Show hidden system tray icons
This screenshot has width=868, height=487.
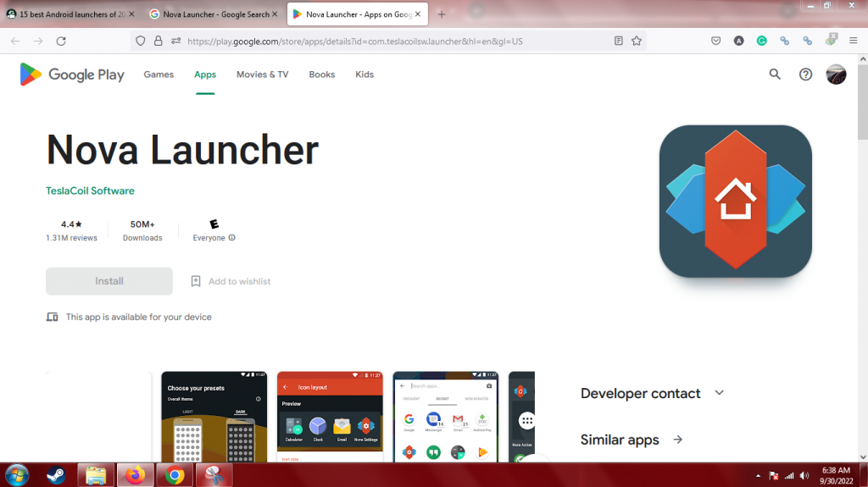coord(758,476)
